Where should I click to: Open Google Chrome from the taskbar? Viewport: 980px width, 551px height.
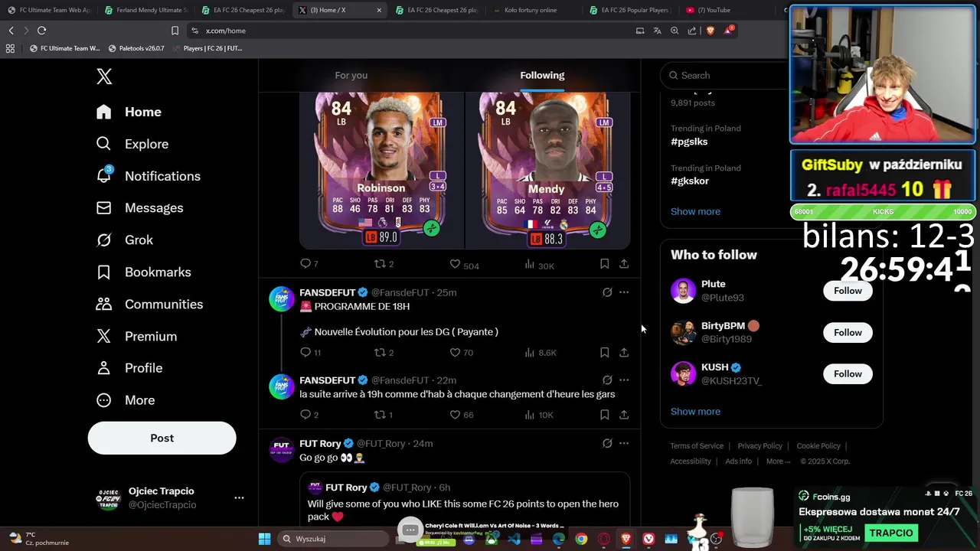581,539
